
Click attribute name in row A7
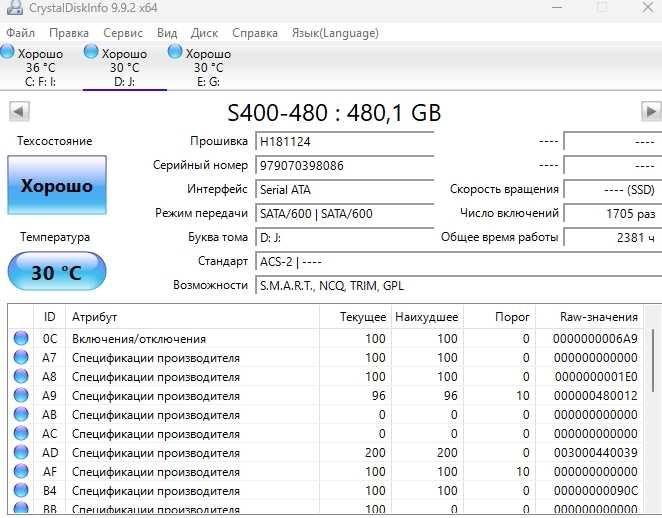pos(155,358)
